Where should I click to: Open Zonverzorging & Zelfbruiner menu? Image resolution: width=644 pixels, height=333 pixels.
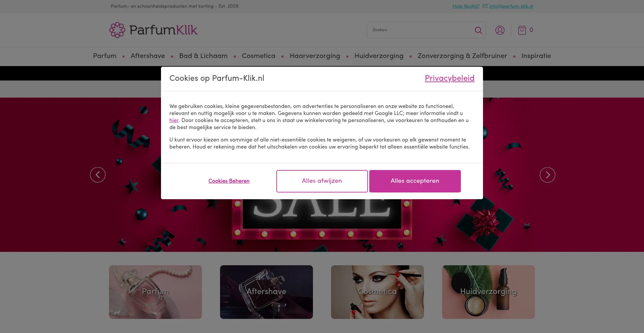pyautogui.click(x=462, y=56)
